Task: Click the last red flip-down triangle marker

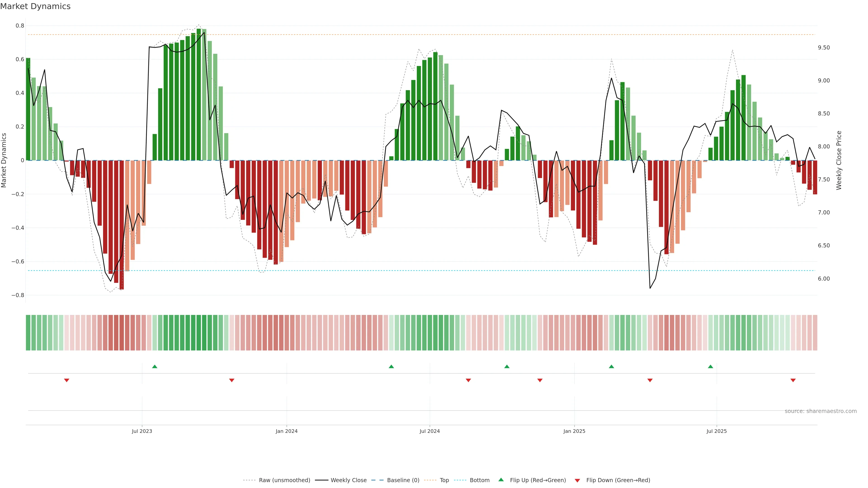Action: tap(793, 380)
